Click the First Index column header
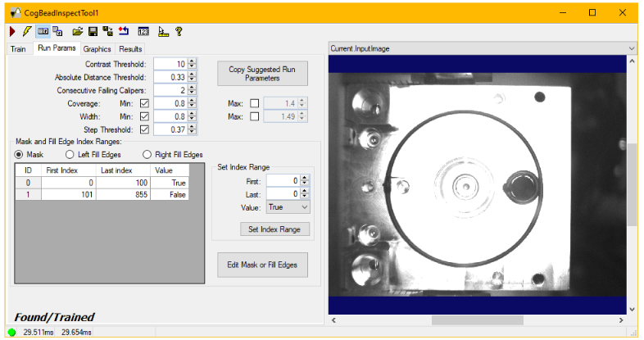The height and width of the screenshot is (340, 644). click(69, 170)
